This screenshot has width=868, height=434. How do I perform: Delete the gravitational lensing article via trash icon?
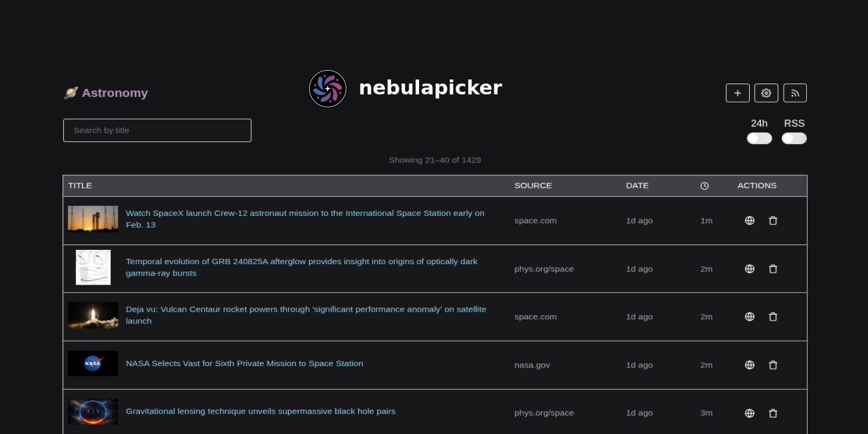click(x=773, y=413)
